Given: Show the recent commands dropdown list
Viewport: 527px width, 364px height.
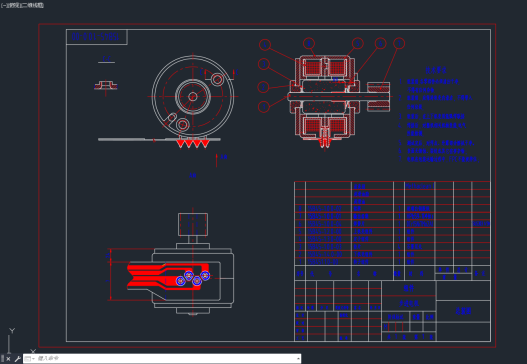Looking at the screenshot, I should pyautogui.click(x=30, y=359).
